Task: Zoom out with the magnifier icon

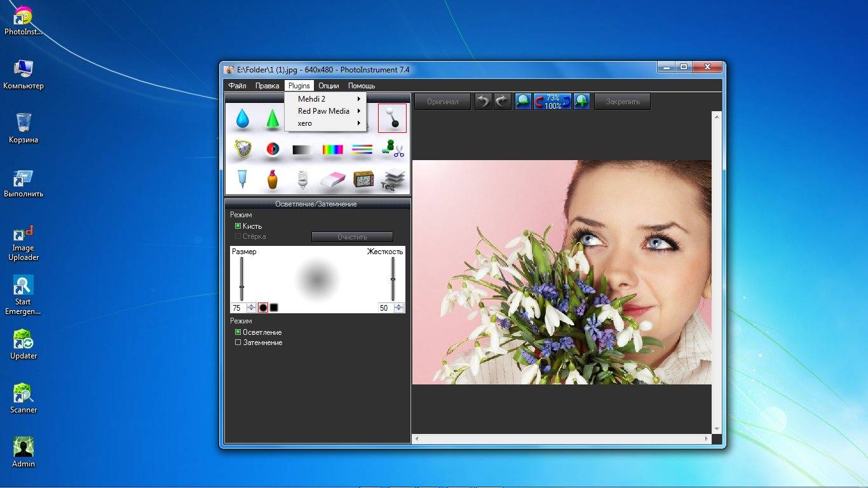Action: tap(523, 101)
